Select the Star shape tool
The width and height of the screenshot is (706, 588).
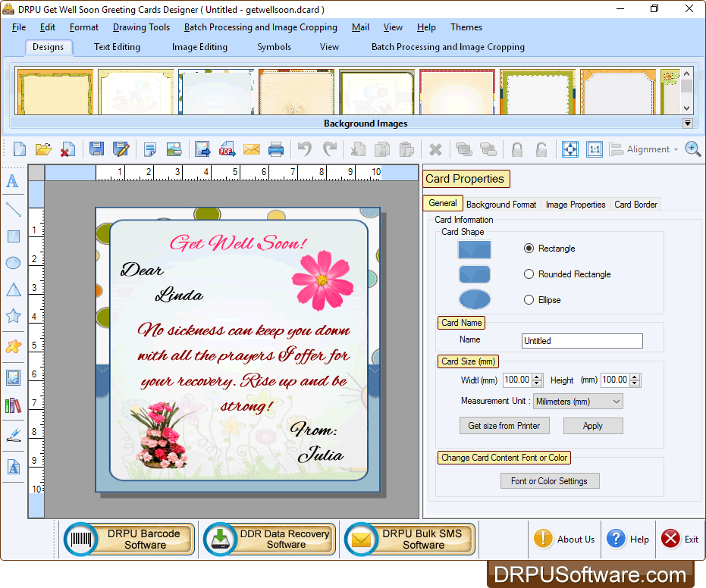(x=13, y=316)
